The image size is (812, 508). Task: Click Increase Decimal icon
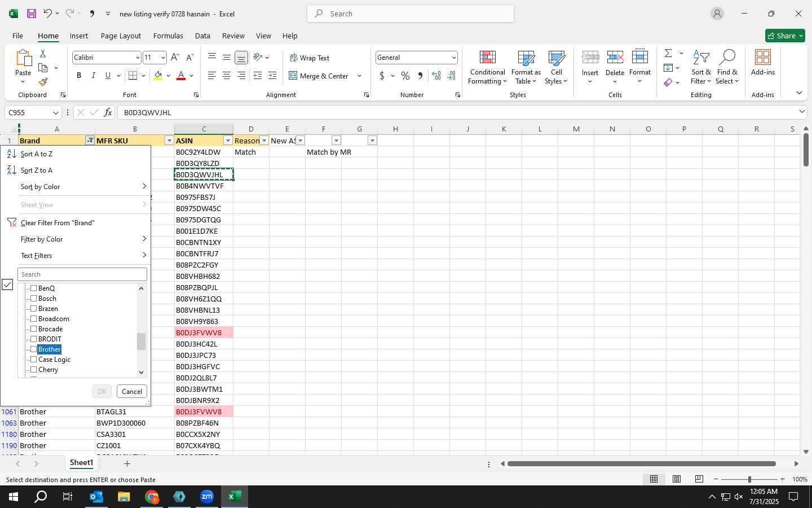(436, 76)
